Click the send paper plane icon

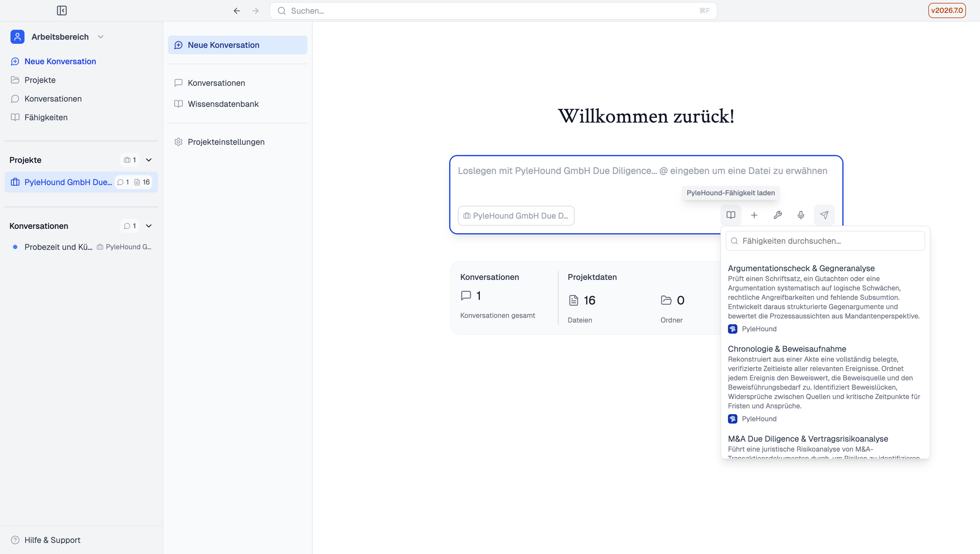point(824,215)
